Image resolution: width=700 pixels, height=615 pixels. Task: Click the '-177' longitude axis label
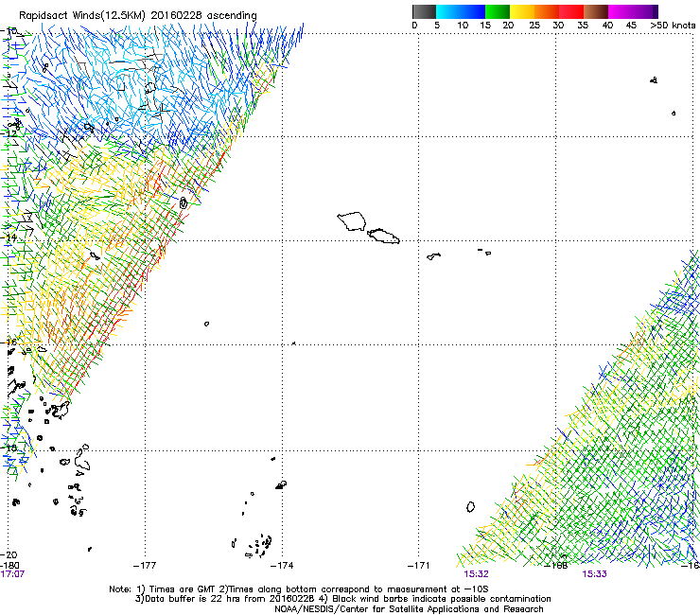pyautogui.click(x=145, y=566)
